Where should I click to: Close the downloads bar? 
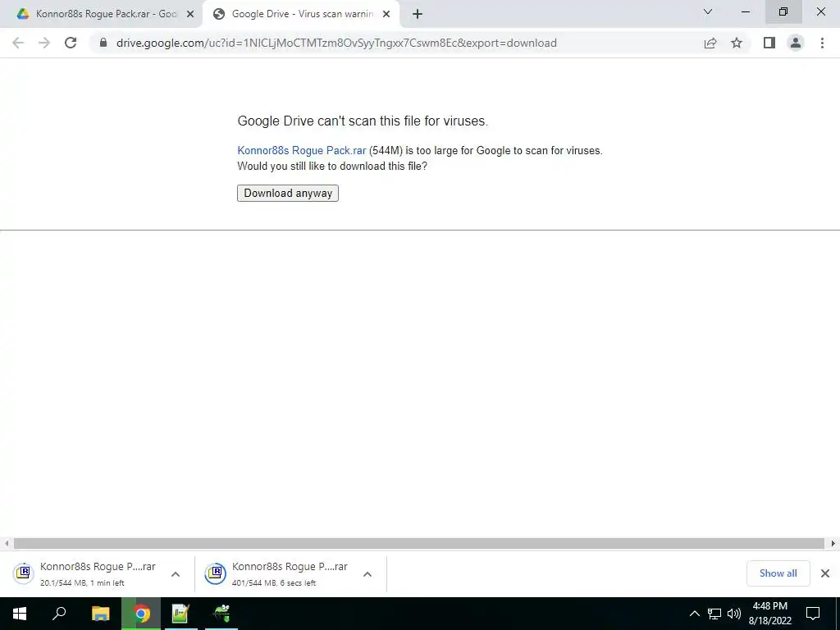(x=825, y=573)
